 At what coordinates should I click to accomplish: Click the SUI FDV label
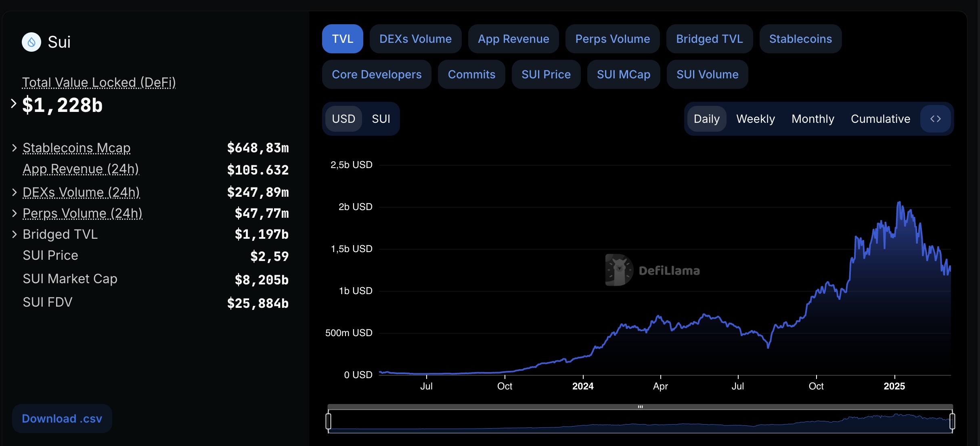pyautogui.click(x=48, y=302)
